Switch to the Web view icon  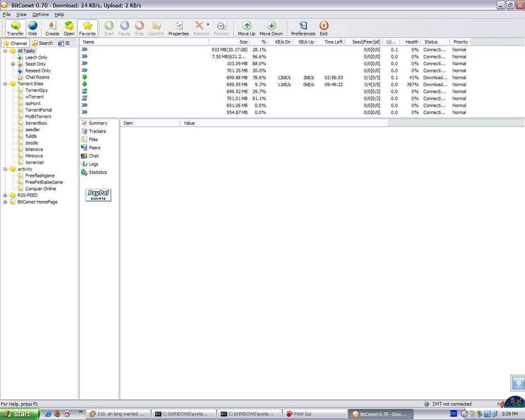[32, 26]
